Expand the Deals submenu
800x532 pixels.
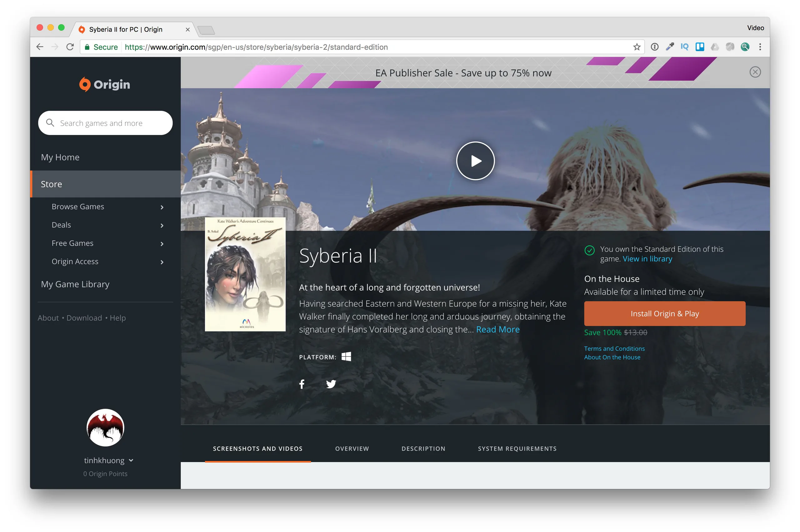tap(162, 225)
